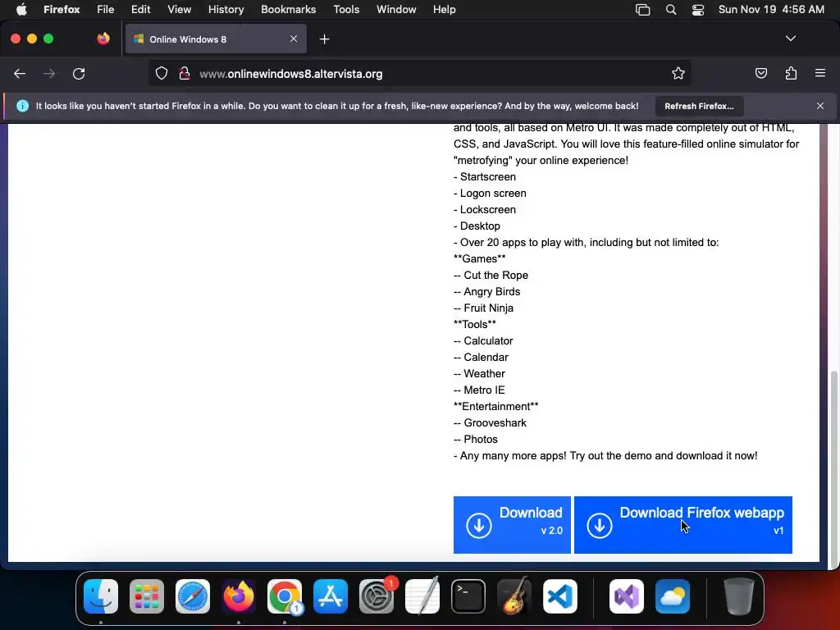Image resolution: width=840 pixels, height=630 pixels.
Task: Click the Download v 2.0 button
Action: click(x=512, y=525)
